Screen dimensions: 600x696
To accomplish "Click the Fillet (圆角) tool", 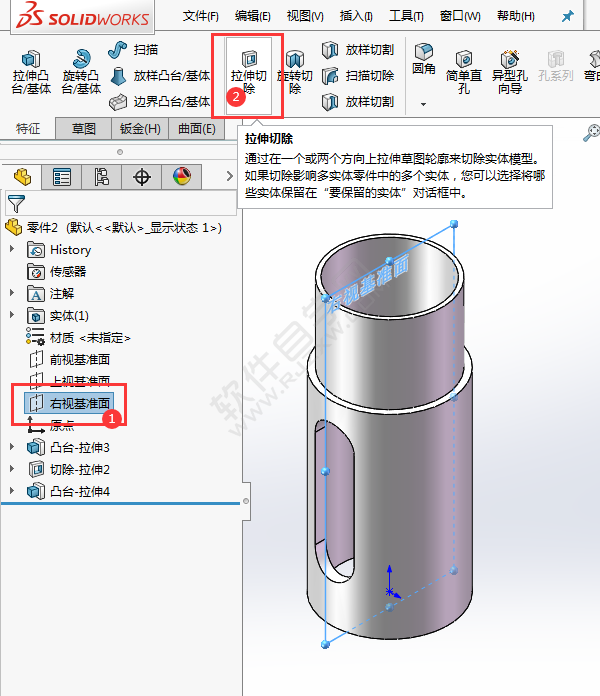I will point(423,59).
